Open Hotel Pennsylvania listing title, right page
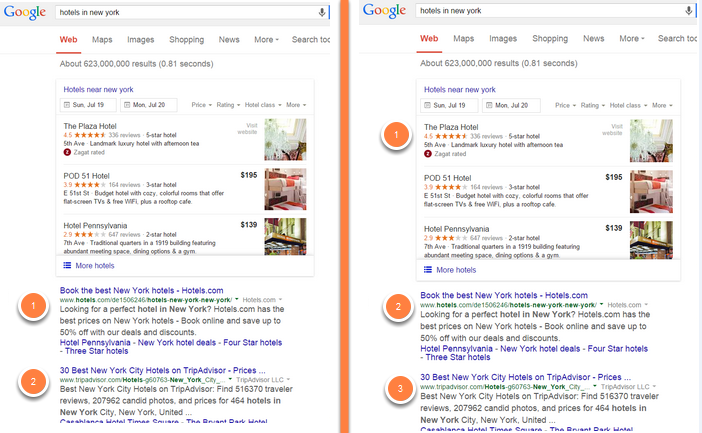 pyautogui.click(x=456, y=229)
